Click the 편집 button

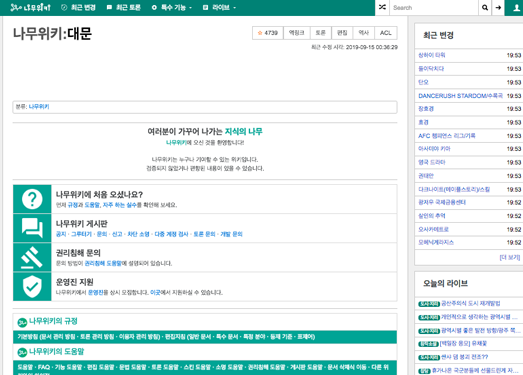click(342, 33)
